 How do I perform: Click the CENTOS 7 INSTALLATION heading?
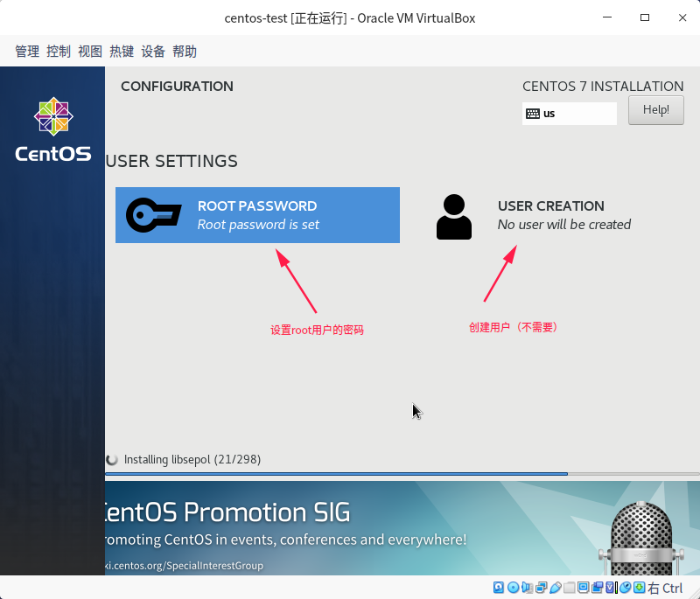point(603,86)
